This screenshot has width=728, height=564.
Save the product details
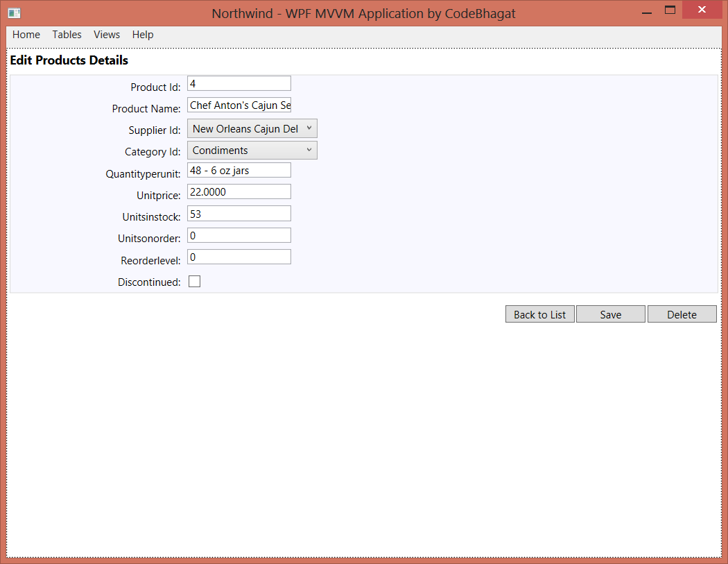(610, 314)
